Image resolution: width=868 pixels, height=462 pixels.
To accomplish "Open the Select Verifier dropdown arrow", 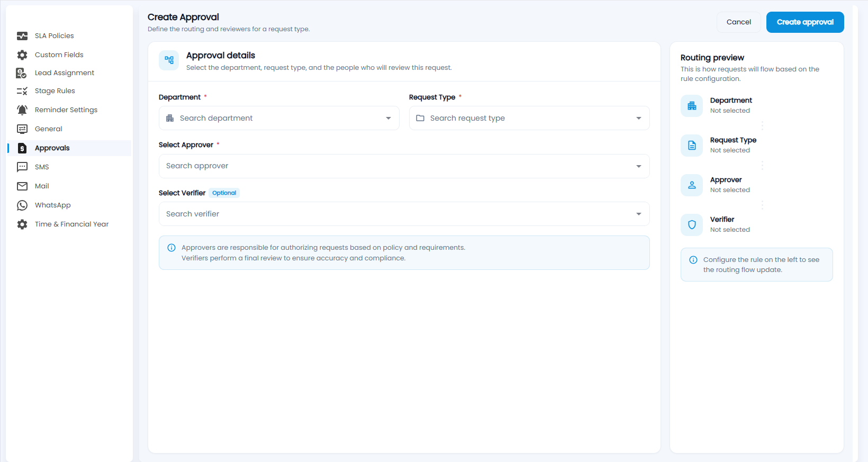I will pyautogui.click(x=639, y=214).
